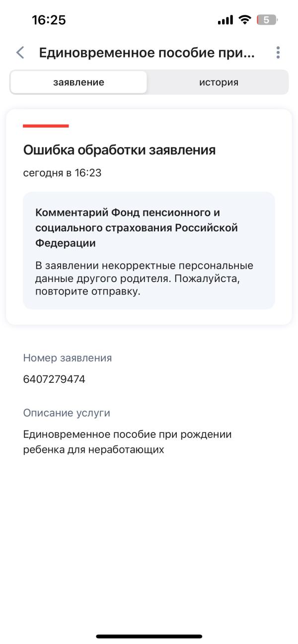This screenshot has height=644, width=298.
Task: Tap the back chevron to return
Action: coord(20,52)
